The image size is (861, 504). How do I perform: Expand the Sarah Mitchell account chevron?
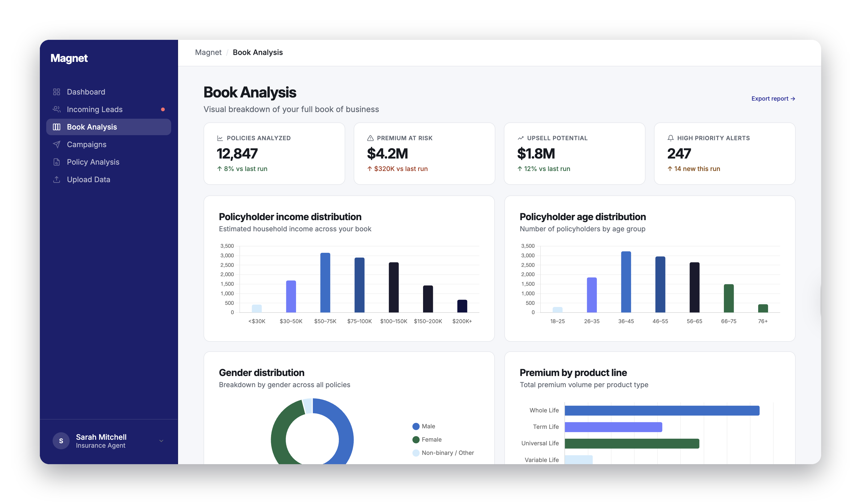tap(161, 441)
